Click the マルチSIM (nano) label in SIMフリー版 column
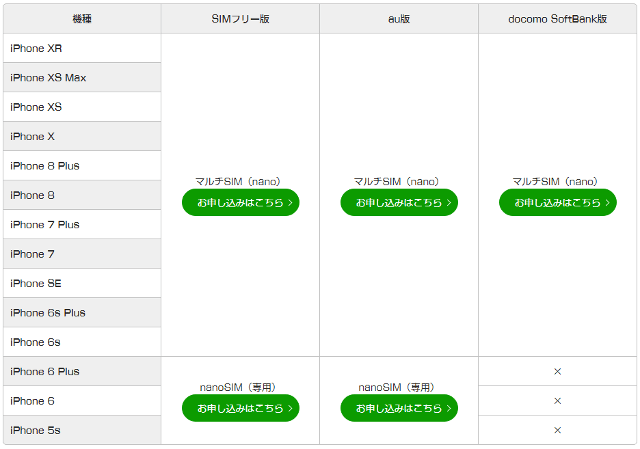 point(238,181)
